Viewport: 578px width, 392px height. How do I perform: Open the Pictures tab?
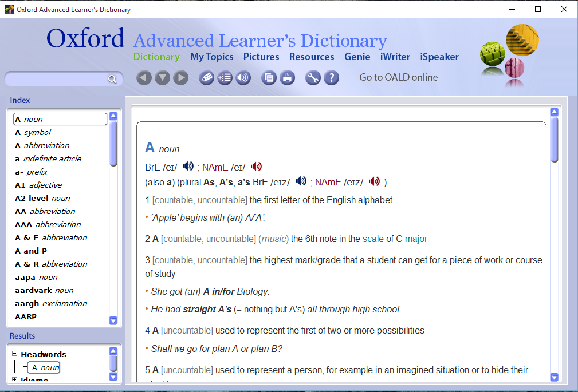click(261, 57)
